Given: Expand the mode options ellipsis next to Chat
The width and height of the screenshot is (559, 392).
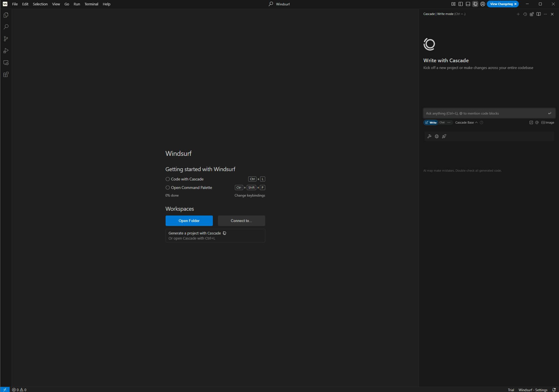Looking at the screenshot, I should [x=449, y=122].
